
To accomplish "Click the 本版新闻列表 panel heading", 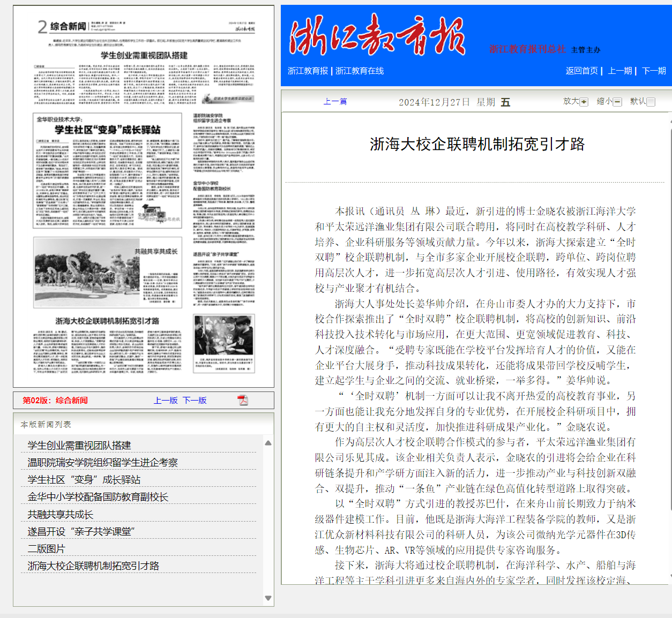I will coord(46,424).
